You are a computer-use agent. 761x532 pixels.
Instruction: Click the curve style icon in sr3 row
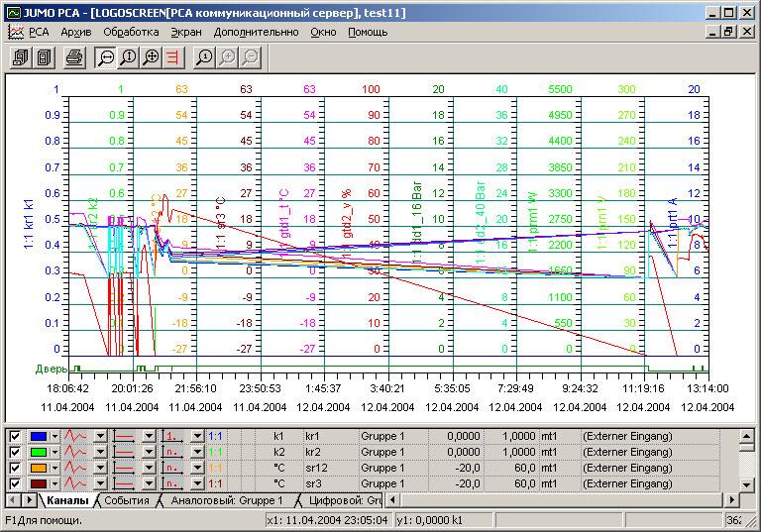tap(75, 483)
